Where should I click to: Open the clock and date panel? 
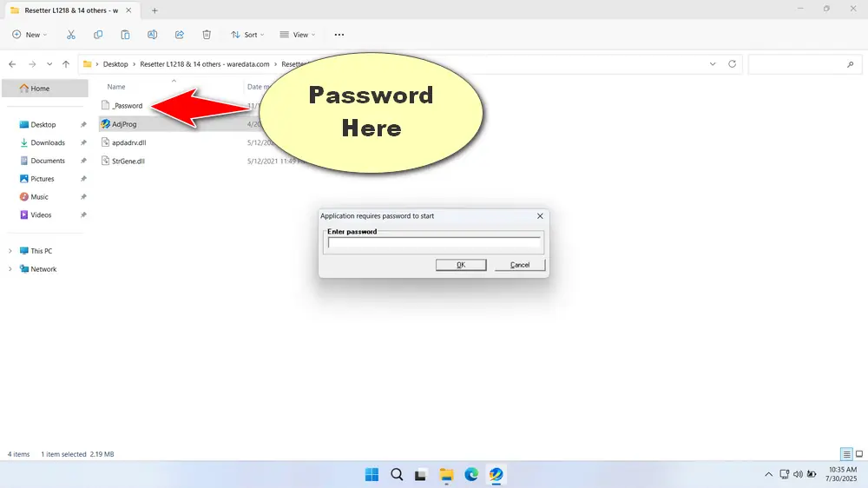tap(842, 474)
